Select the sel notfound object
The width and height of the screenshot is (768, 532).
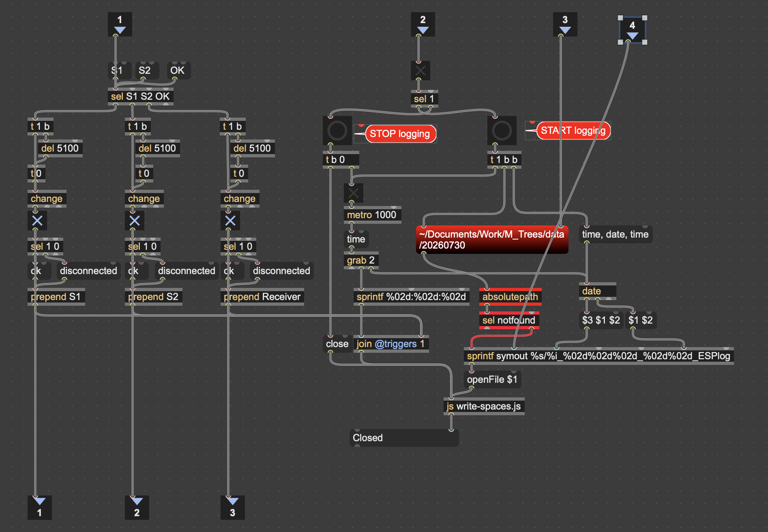coord(509,320)
